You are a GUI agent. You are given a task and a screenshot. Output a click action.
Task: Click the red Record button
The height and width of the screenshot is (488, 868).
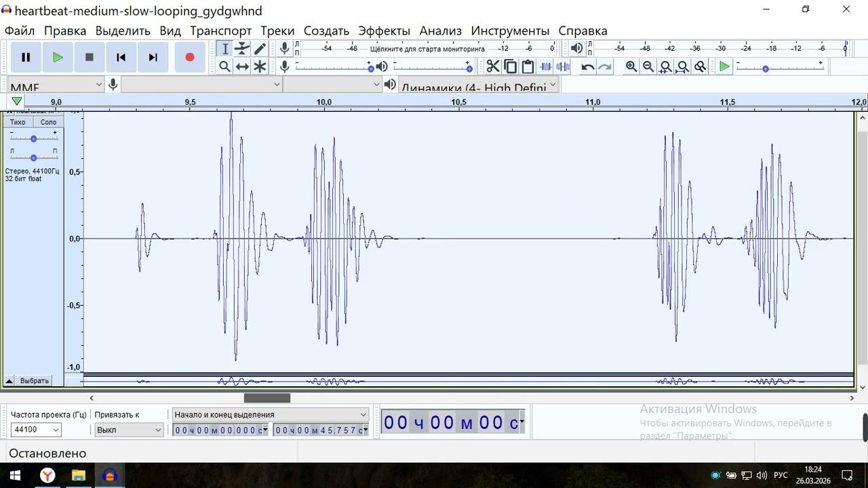coord(190,58)
